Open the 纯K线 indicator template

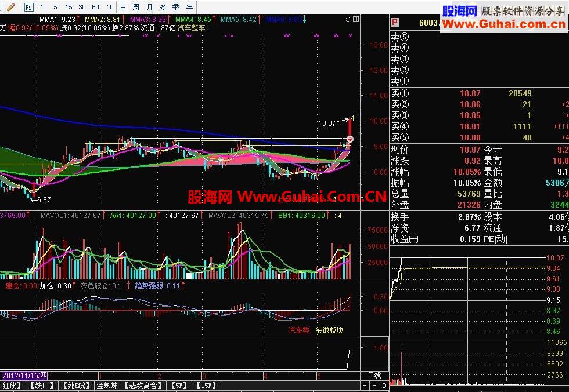click(x=77, y=386)
